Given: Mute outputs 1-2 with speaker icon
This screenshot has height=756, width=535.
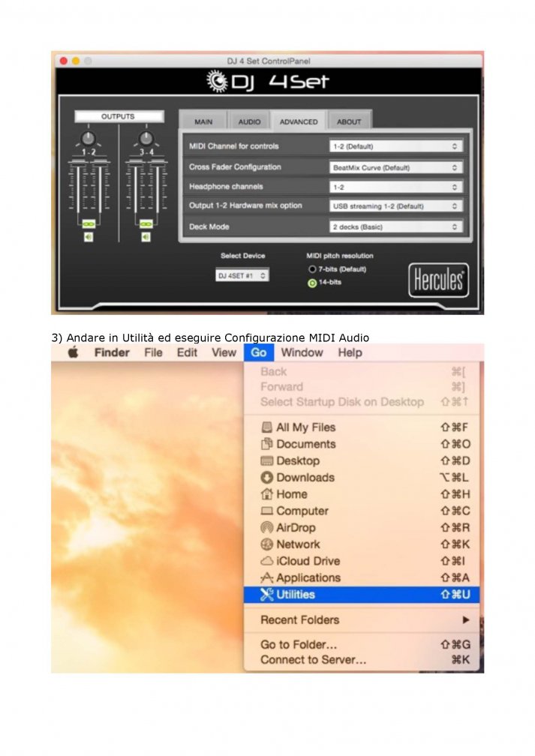Looking at the screenshot, I should tap(89, 237).
